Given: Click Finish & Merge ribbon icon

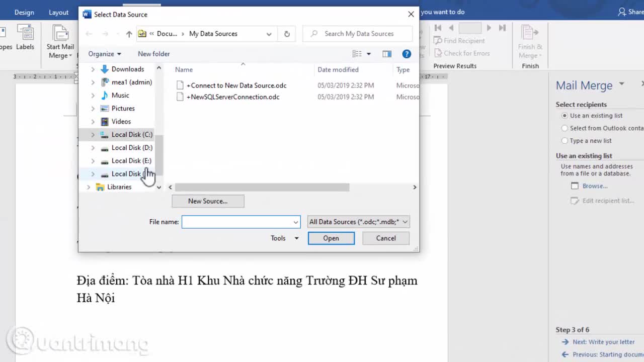Looking at the screenshot, I should 530,42.
